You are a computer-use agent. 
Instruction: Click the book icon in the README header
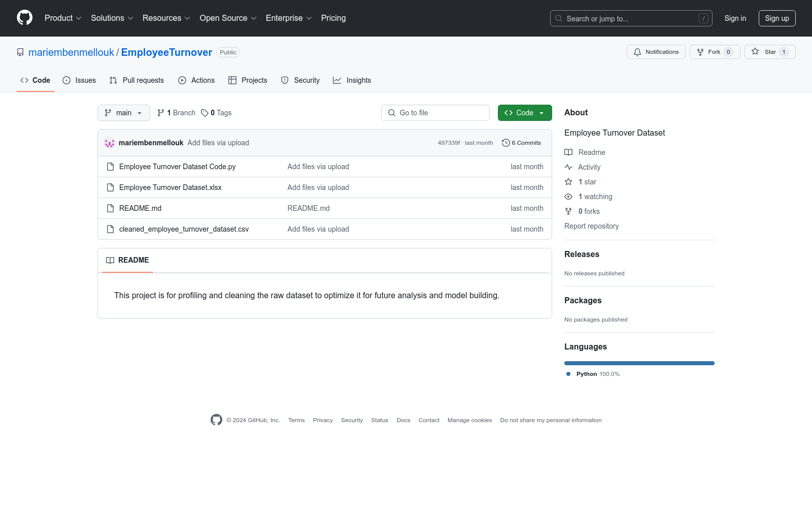110,260
